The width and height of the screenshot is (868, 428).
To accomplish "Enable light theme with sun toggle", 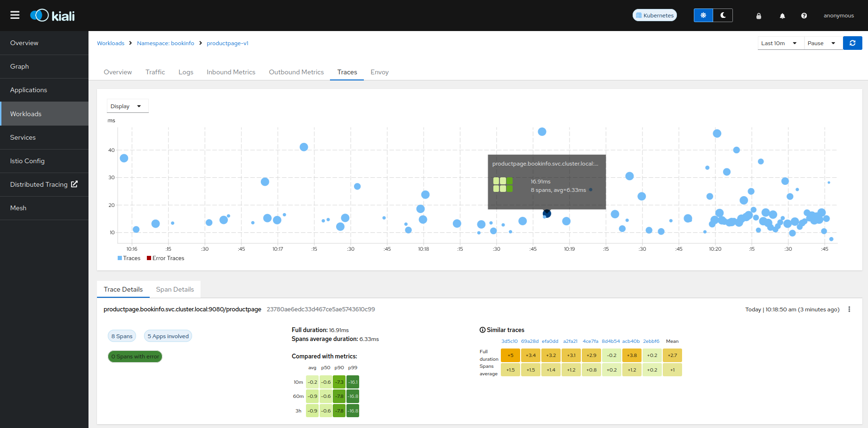I will [x=703, y=15].
